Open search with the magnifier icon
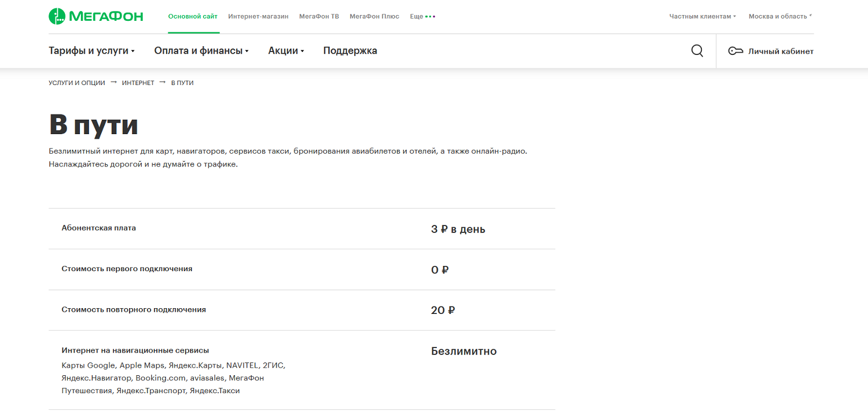This screenshot has height=418, width=868. tap(697, 51)
